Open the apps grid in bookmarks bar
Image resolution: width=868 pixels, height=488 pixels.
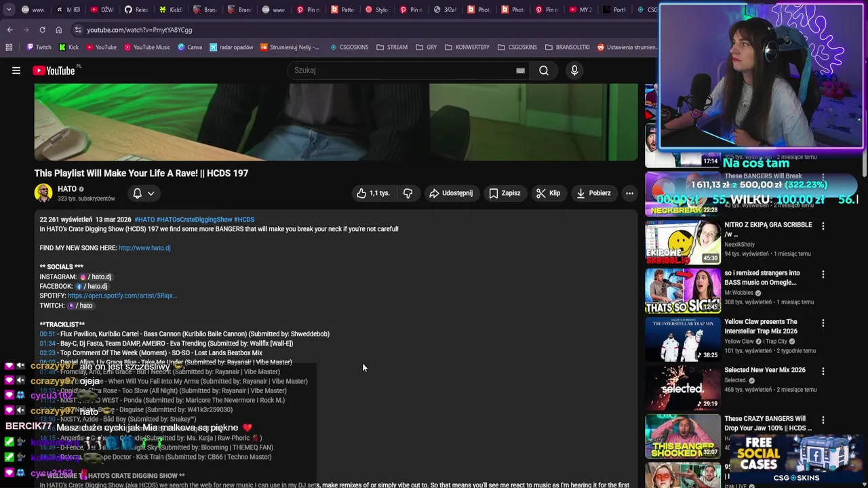point(9,47)
